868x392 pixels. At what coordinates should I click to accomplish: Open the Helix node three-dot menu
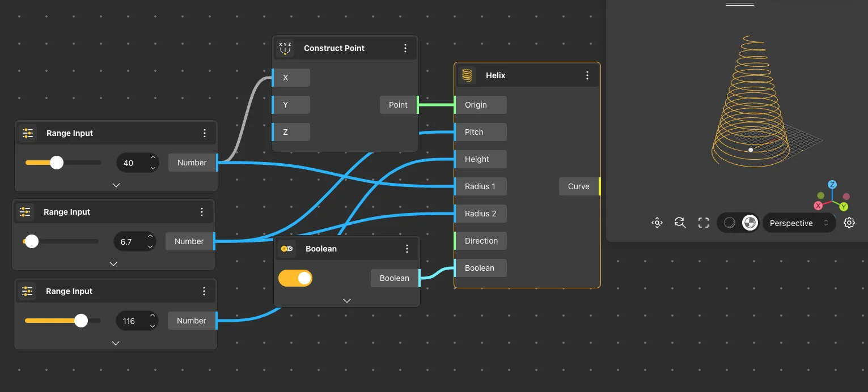(587, 75)
